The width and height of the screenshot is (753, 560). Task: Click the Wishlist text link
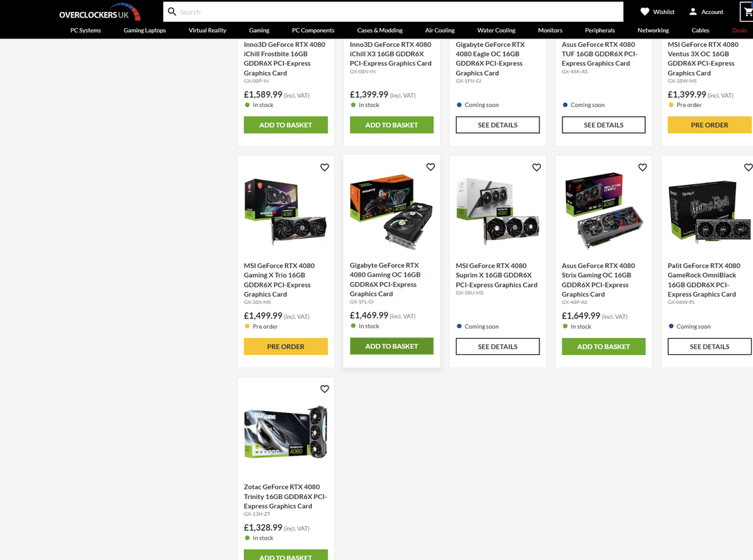pyautogui.click(x=663, y=12)
